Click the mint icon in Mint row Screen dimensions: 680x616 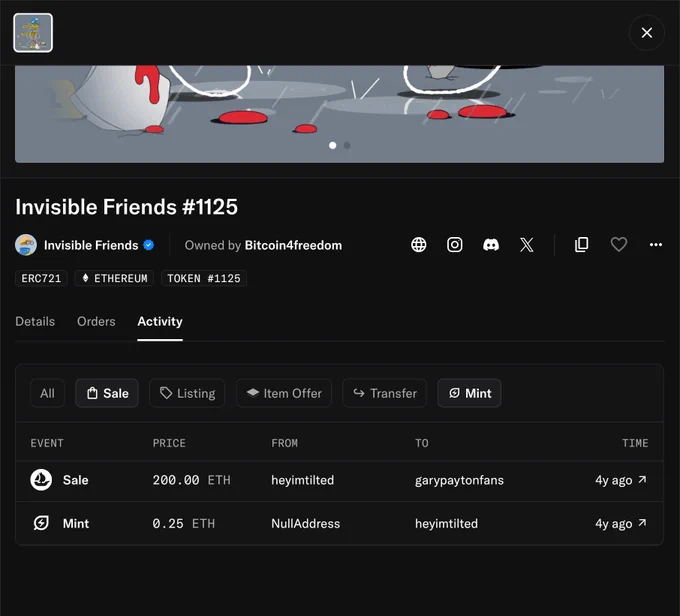[41, 523]
